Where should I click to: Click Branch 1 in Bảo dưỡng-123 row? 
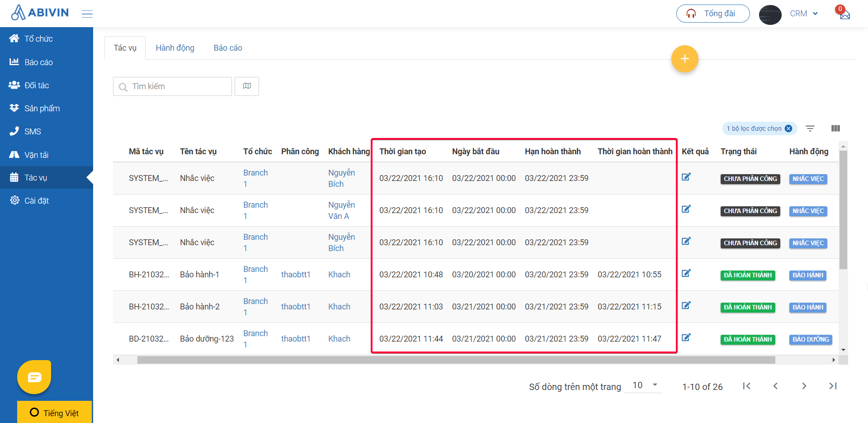click(x=255, y=339)
